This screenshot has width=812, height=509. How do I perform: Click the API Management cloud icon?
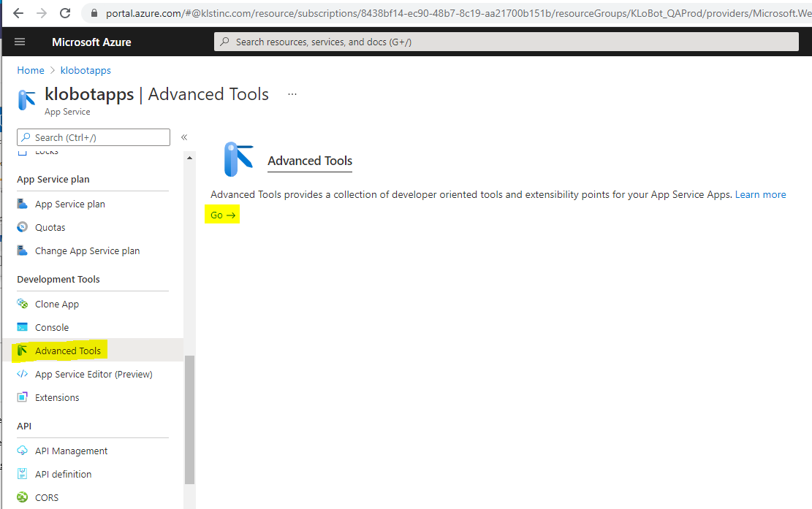pyautogui.click(x=22, y=451)
